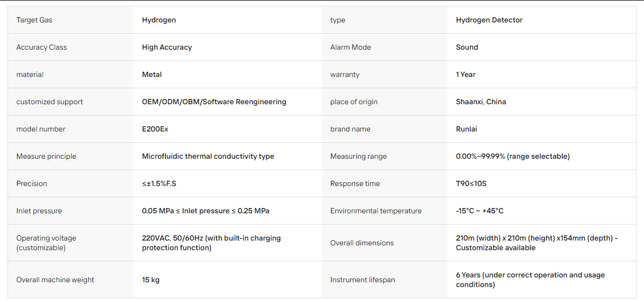Click the 'Measure principle' label
The width and height of the screenshot is (644, 301).
click(x=46, y=156)
